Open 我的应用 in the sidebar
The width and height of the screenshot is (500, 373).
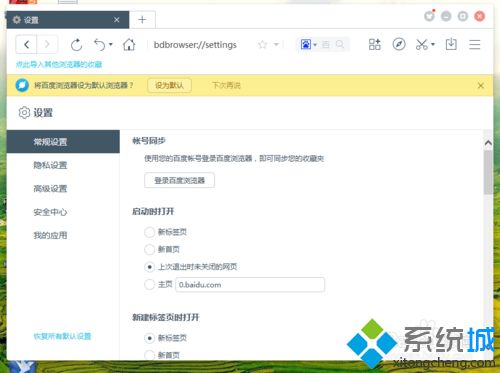pyautogui.click(x=50, y=235)
